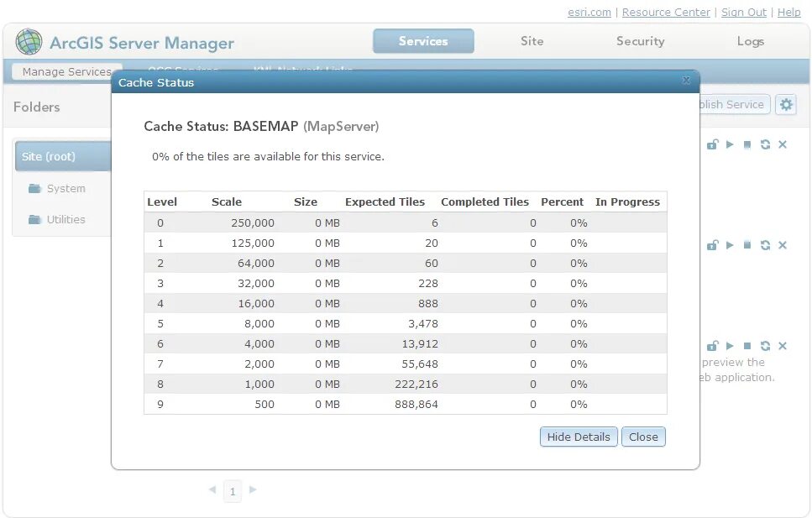Click the 222,216 expected tiles value
The height and width of the screenshot is (518, 812).
416,385
